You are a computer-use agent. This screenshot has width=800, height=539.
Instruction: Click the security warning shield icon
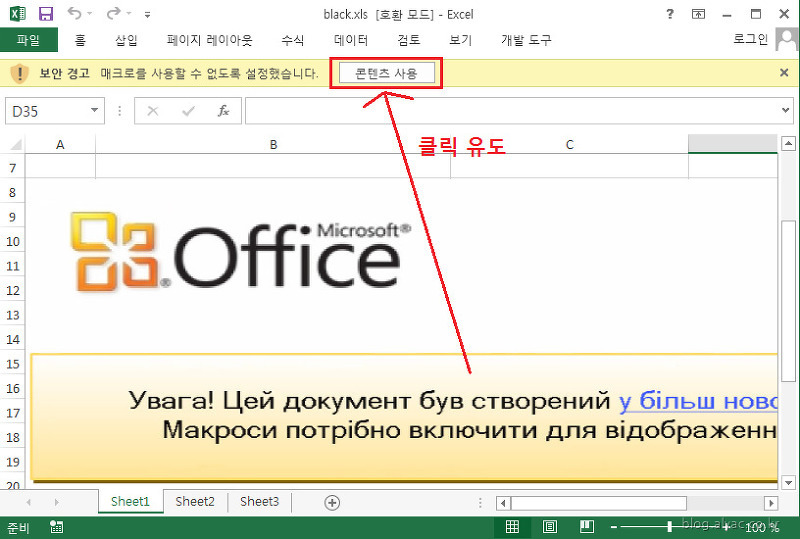pyautogui.click(x=19, y=74)
